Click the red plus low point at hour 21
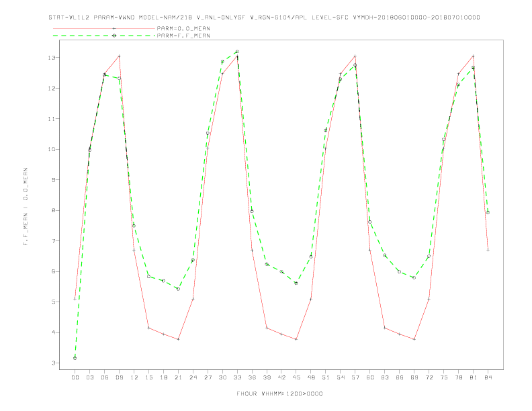This screenshot has width=532, height=411. point(178,339)
